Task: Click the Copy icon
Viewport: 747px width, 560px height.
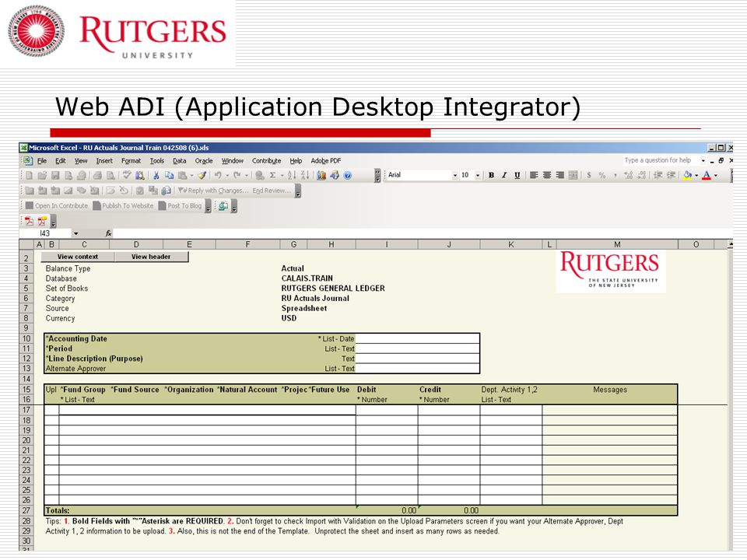Action: point(169,175)
